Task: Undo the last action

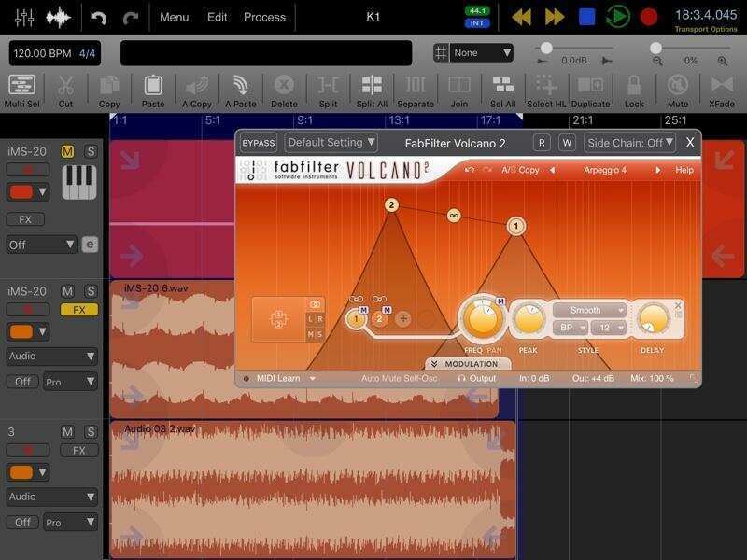Action: coord(99,18)
